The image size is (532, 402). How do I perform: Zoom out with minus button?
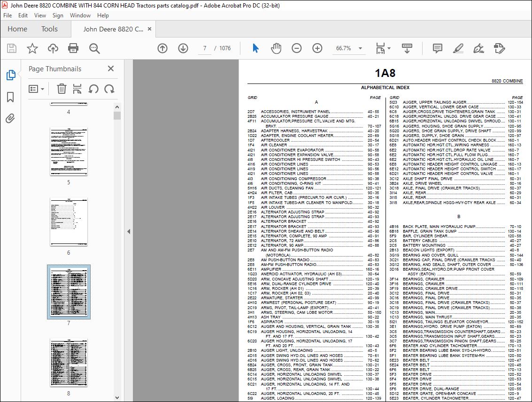click(x=297, y=48)
